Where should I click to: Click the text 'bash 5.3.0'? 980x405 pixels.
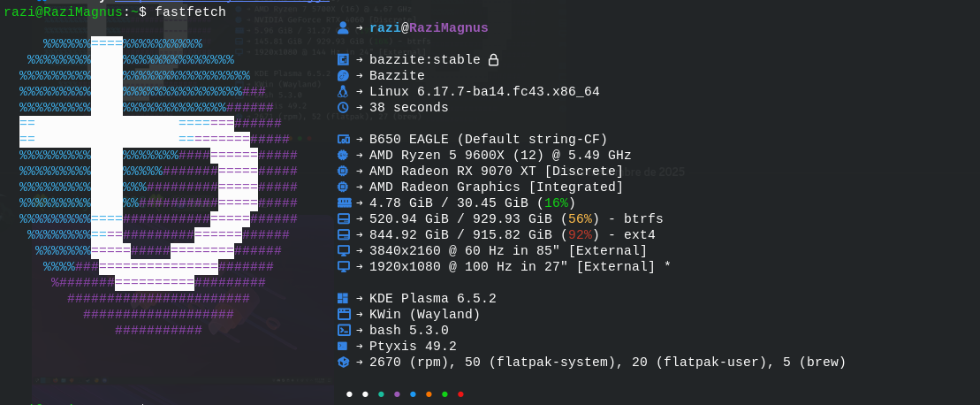(409, 331)
